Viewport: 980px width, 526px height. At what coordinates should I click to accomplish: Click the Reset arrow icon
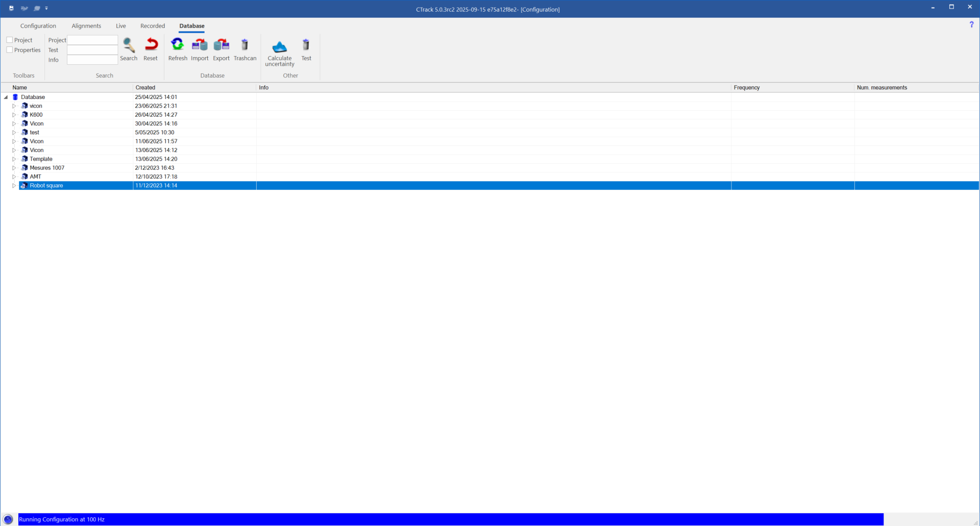click(151, 46)
